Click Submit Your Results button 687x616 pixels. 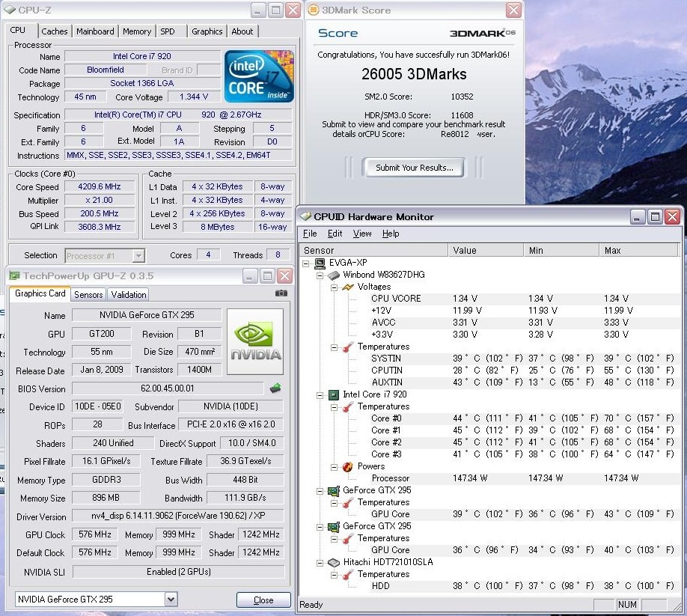tap(414, 168)
